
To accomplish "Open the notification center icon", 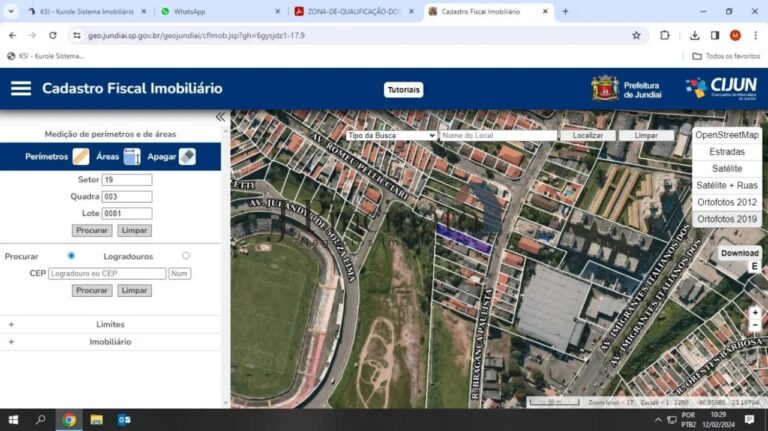I will coord(749,420).
